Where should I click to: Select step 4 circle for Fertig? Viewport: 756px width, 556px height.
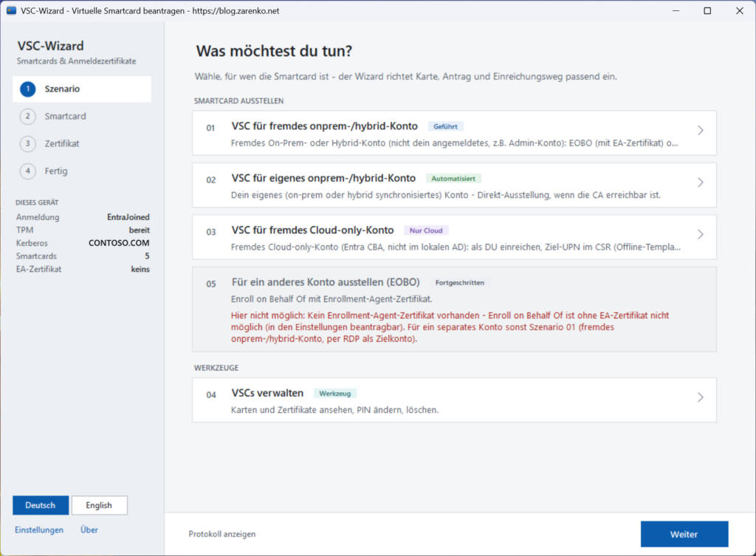coord(28,171)
